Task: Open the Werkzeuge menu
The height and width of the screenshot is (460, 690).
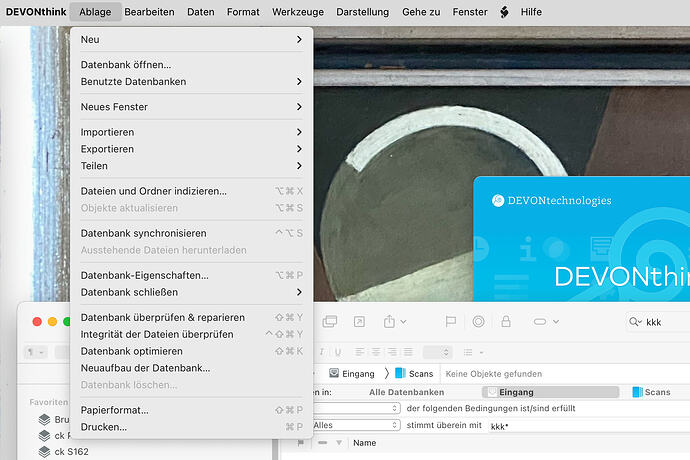Action: point(298,12)
